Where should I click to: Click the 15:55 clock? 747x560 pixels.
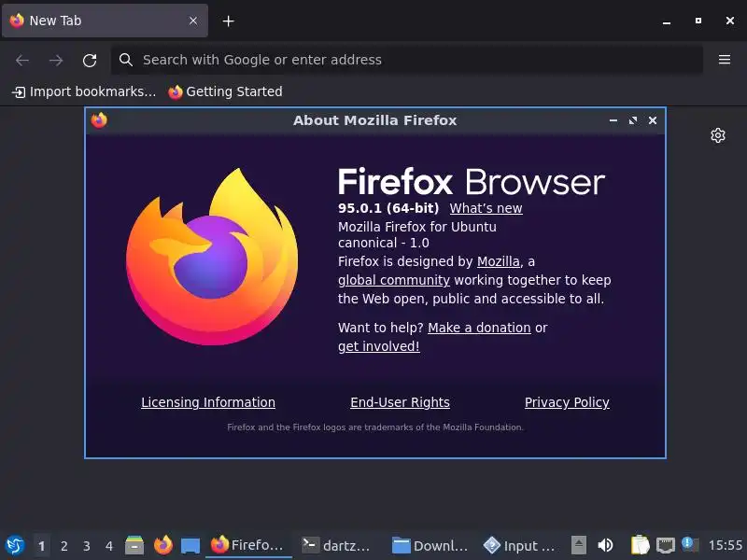(726, 545)
